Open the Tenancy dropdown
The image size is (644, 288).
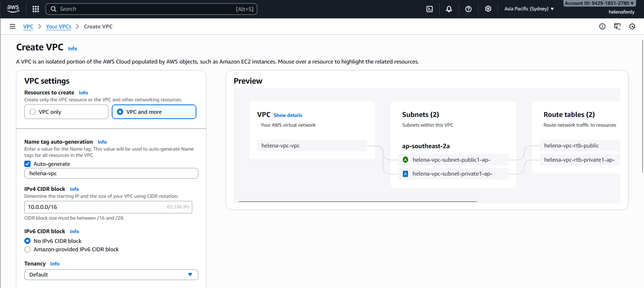[111, 274]
